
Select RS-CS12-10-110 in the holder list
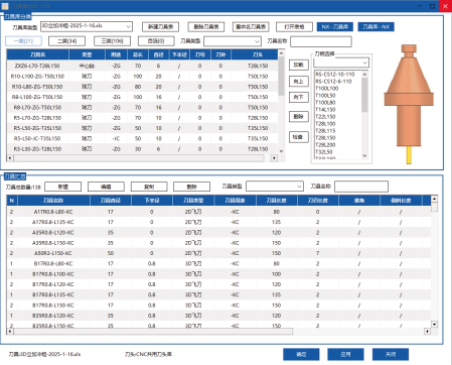335,74
